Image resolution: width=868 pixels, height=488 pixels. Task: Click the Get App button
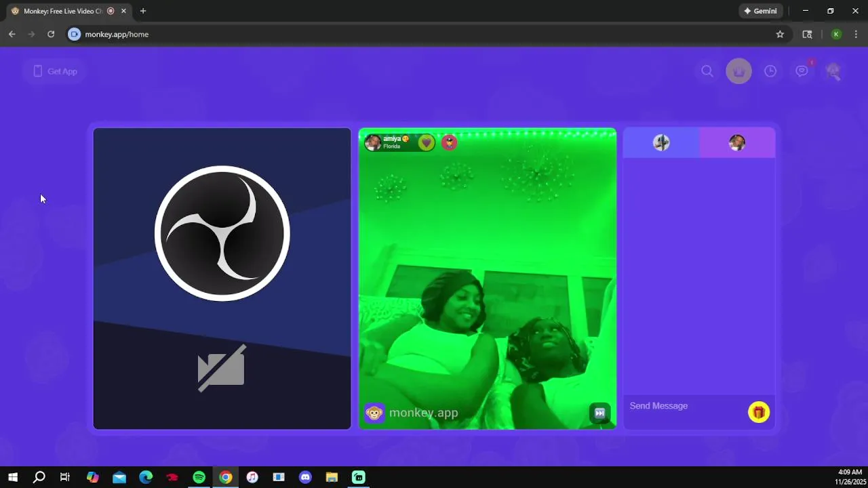click(54, 71)
